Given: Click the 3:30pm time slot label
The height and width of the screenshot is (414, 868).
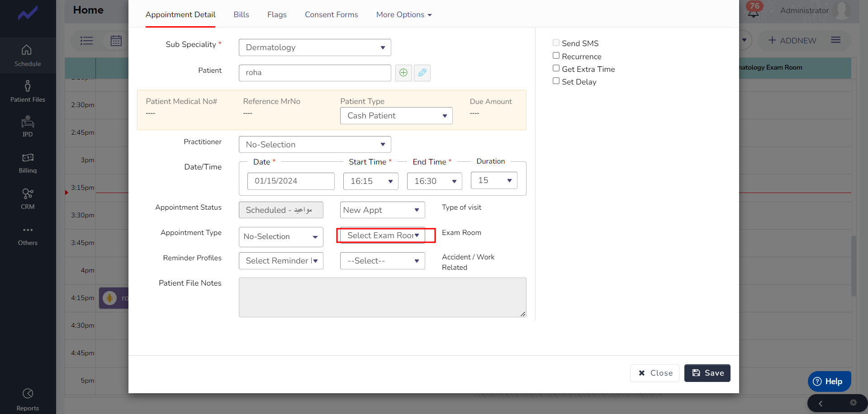Looking at the screenshot, I should [x=83, y=215].
